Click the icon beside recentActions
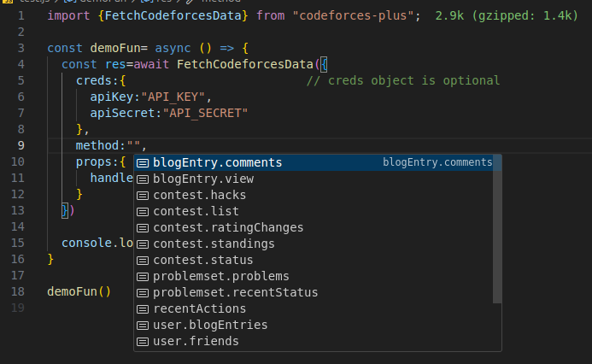 coord(143,309)
